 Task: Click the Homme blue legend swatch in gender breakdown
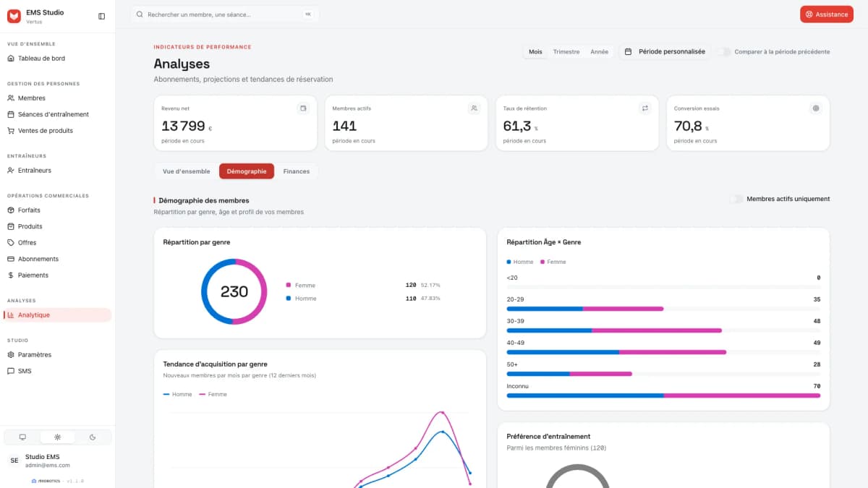(289, 298)
